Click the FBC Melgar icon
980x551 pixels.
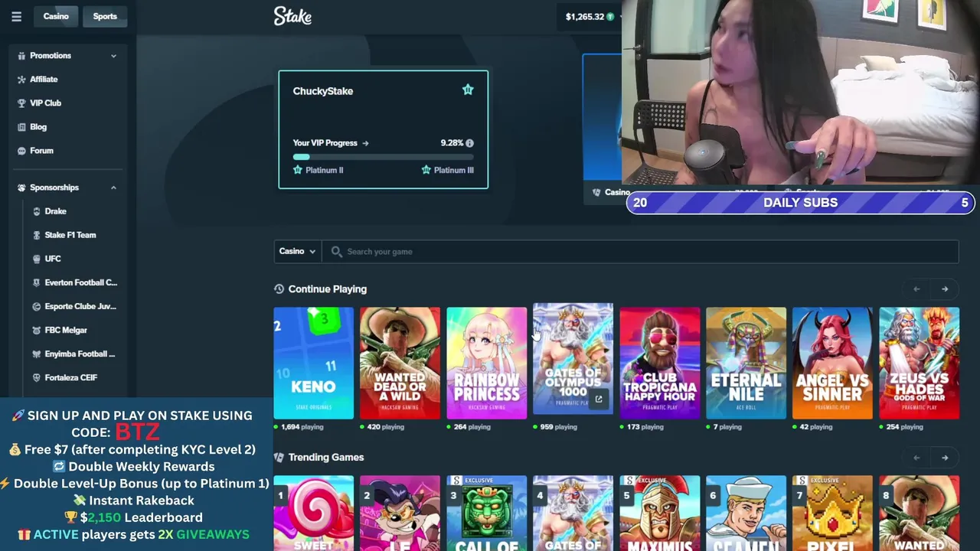[x=37, y=330]
